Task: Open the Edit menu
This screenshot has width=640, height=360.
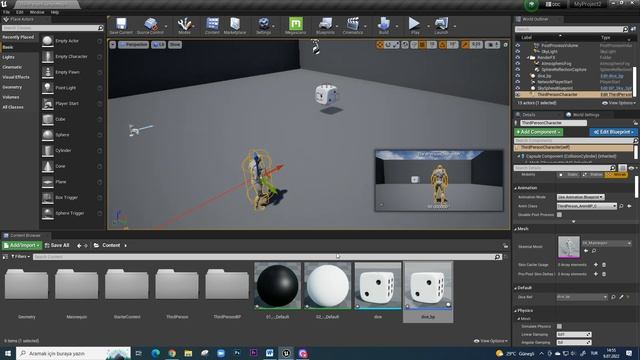Action: (19, 12)
